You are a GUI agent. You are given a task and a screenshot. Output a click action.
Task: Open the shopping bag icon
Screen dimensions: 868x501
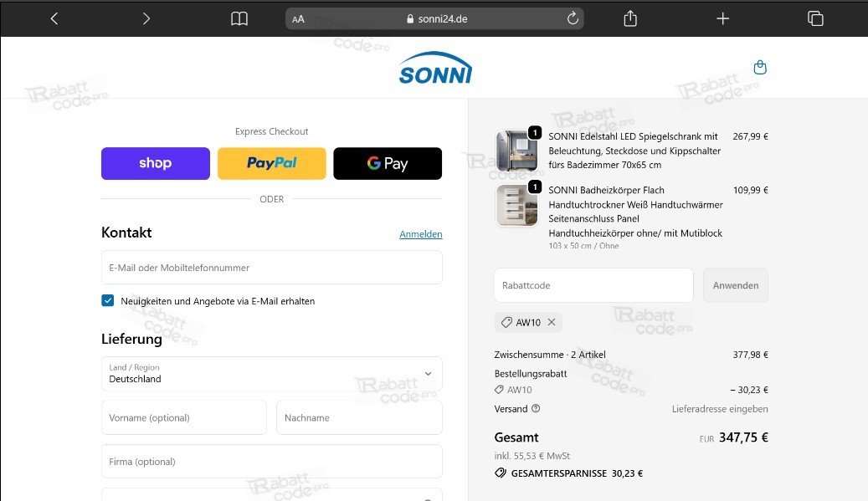760,66
